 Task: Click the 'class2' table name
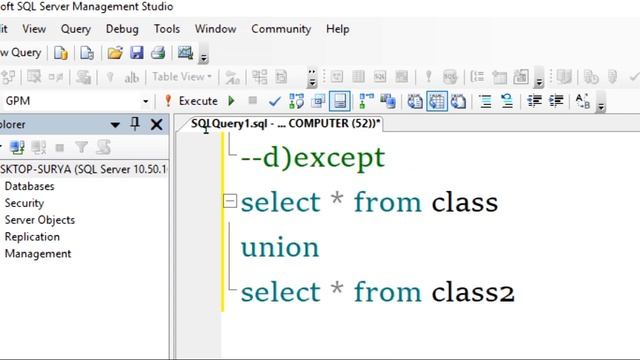coord(473,293)
